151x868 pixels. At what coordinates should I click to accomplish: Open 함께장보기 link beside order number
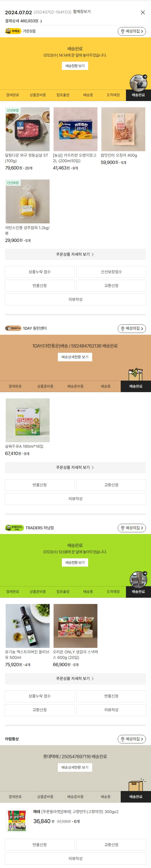(82, 12)
